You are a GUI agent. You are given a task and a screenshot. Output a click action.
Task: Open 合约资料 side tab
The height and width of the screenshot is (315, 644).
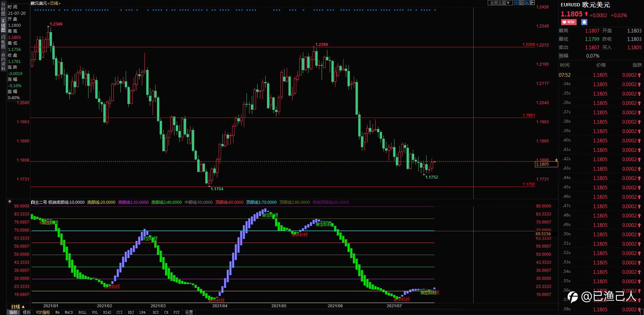click(3, 61)
